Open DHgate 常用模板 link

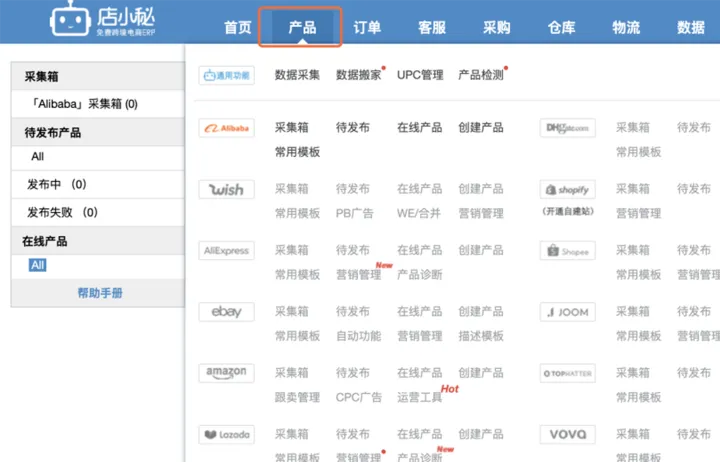click(638, 152)
